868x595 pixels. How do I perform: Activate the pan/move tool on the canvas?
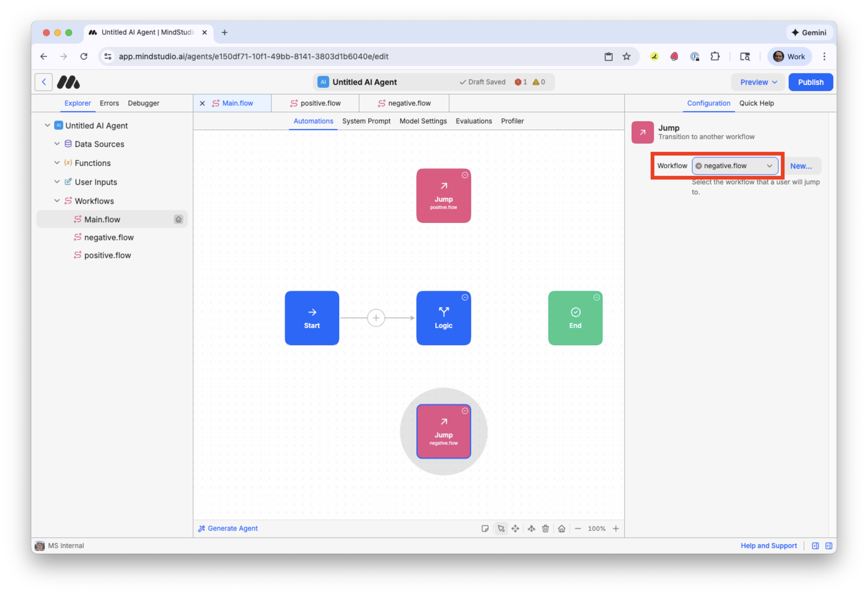[515, 529]
